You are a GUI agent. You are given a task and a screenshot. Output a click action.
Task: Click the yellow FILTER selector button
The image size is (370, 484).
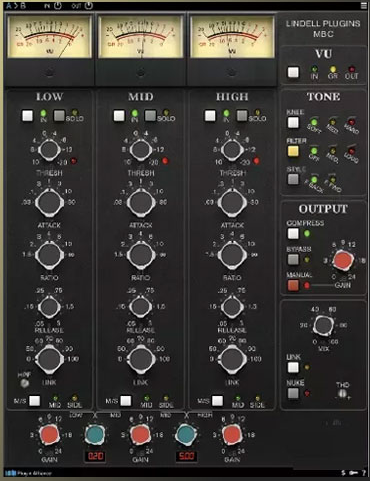pos(293,151)
